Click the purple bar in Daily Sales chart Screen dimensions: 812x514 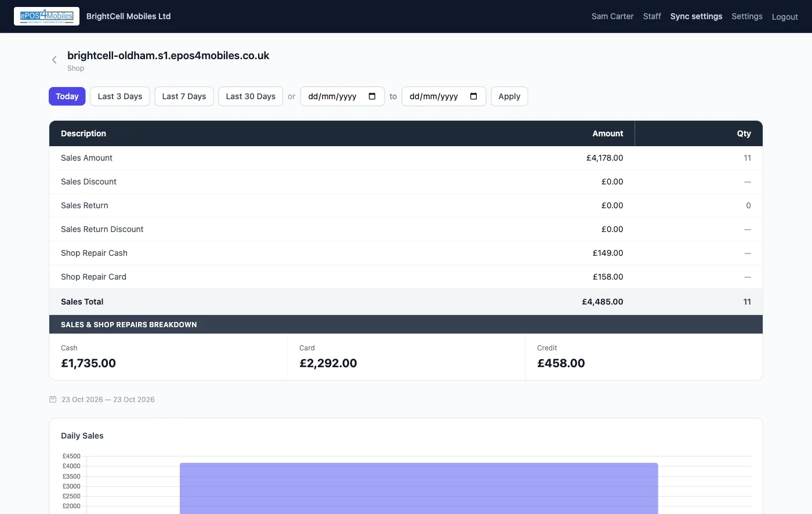pos(419,488)
